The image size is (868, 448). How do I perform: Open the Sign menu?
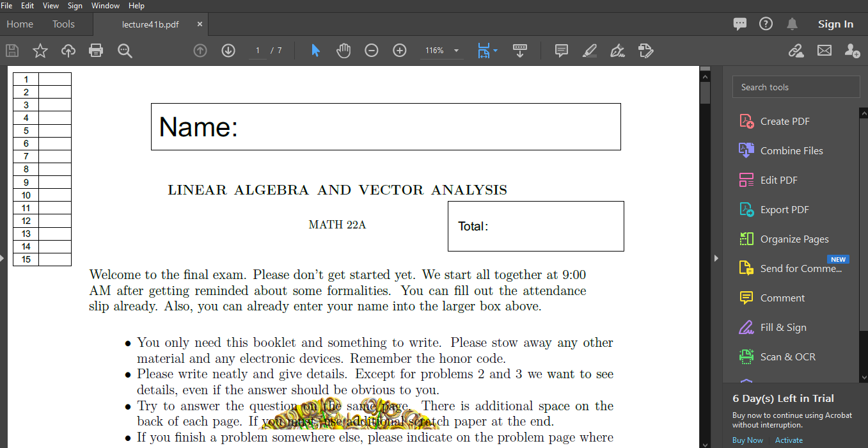coord(75,5)
